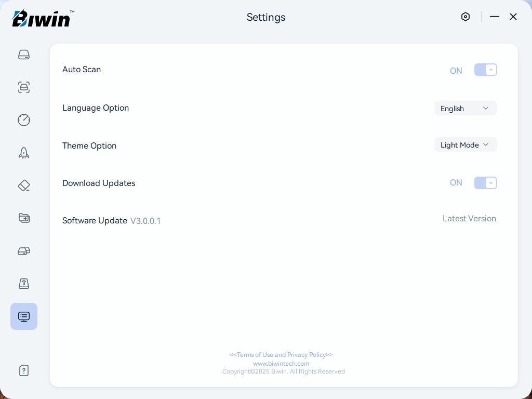Select the eraser secure erase icon
The height and width of the screenshot is (399, 532).
[24, 185]
